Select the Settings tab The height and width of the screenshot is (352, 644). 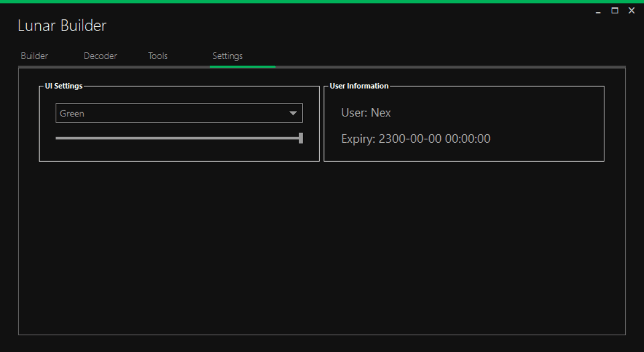coord(227,56)
